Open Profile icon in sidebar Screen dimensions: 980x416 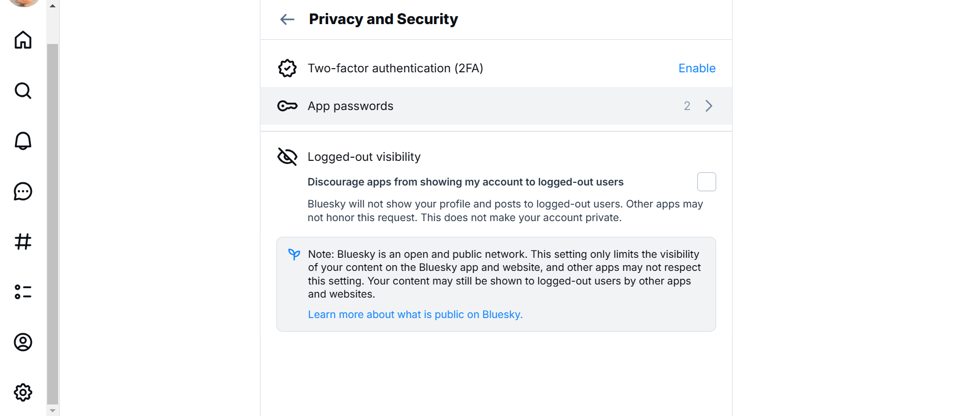coord(23,342)
